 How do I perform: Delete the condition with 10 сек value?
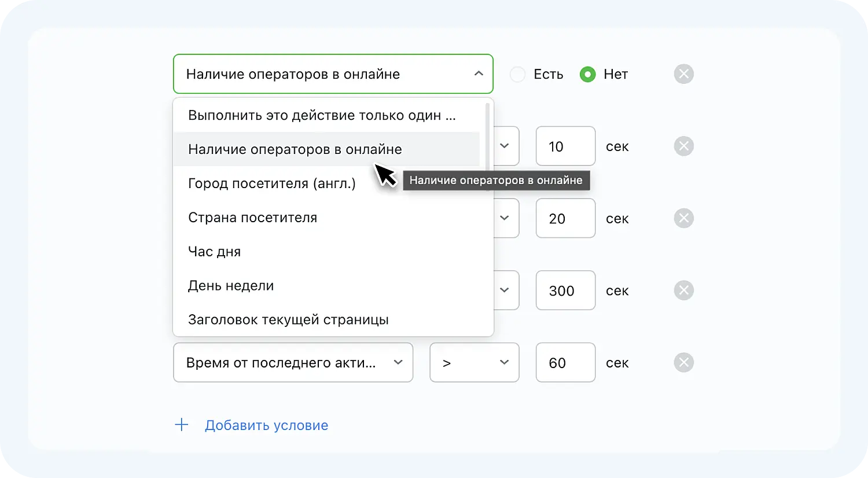[683, 146]
